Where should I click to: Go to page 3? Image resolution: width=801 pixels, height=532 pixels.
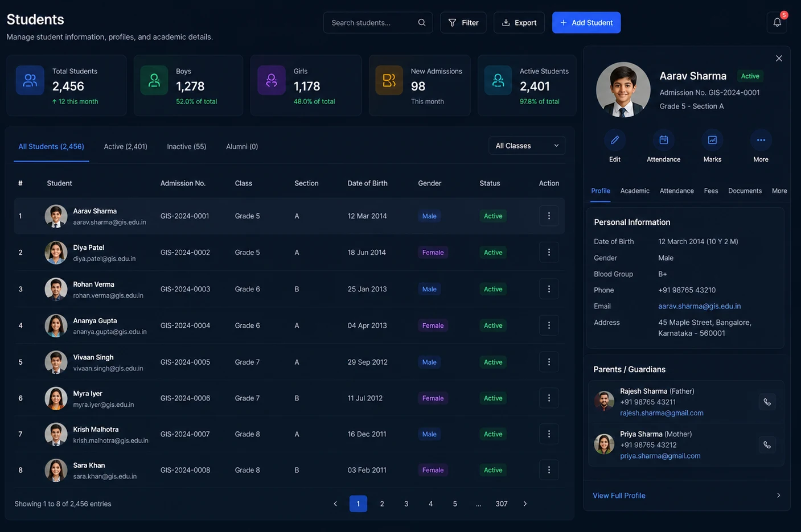click(406, 504)
